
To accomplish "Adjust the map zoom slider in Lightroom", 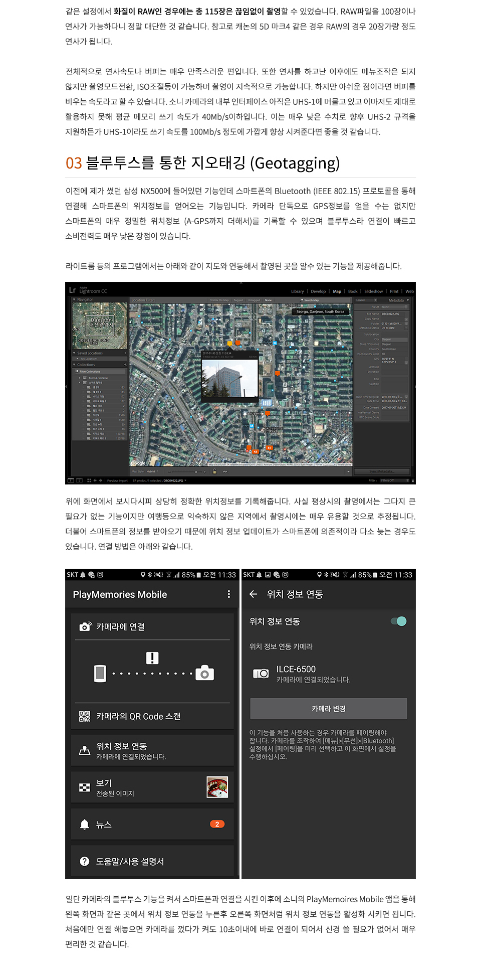I will [187, 471].
